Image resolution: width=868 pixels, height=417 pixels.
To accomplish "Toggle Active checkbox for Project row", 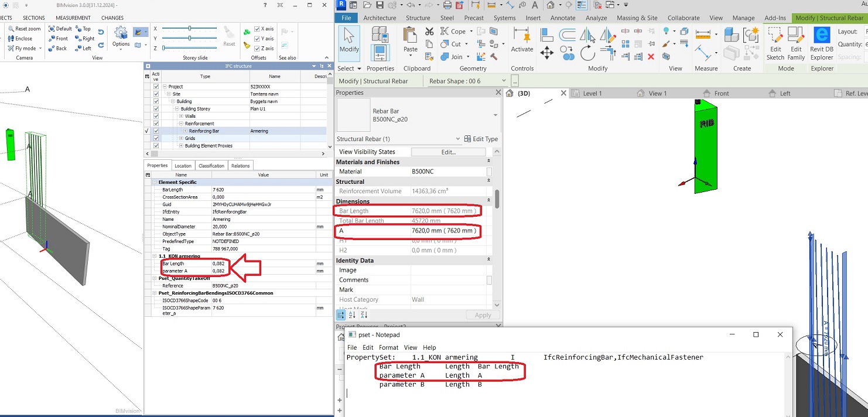I will (x=156, y=87).
